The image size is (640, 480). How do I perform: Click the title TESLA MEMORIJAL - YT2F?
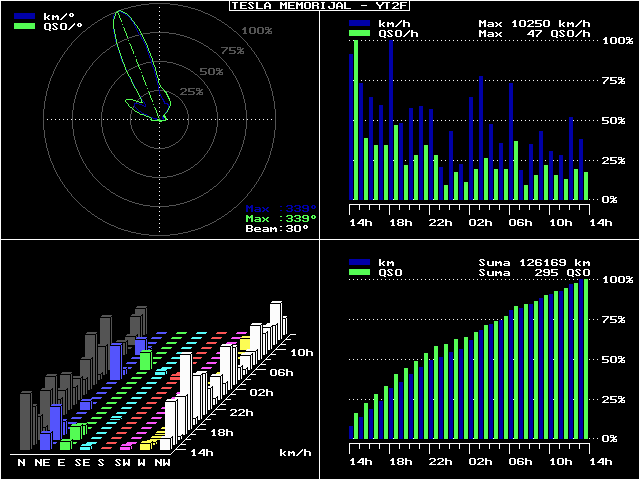(x=320, y=5)
